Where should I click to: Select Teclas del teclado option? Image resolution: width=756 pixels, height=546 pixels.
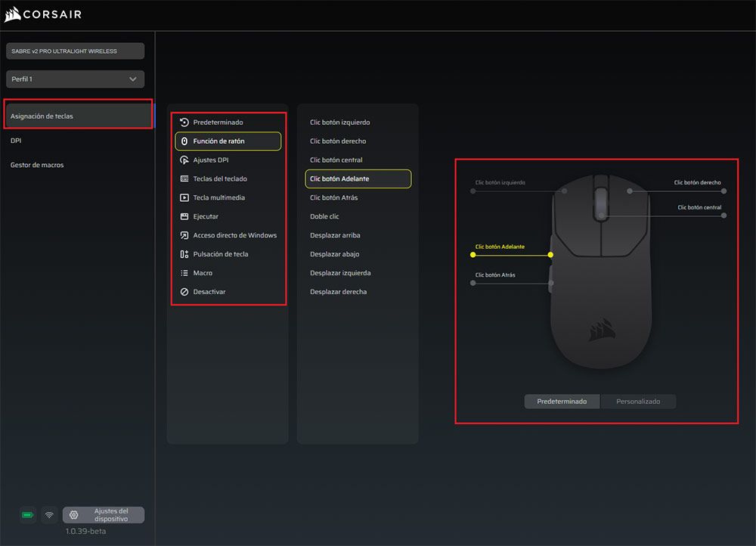(228, 179)
